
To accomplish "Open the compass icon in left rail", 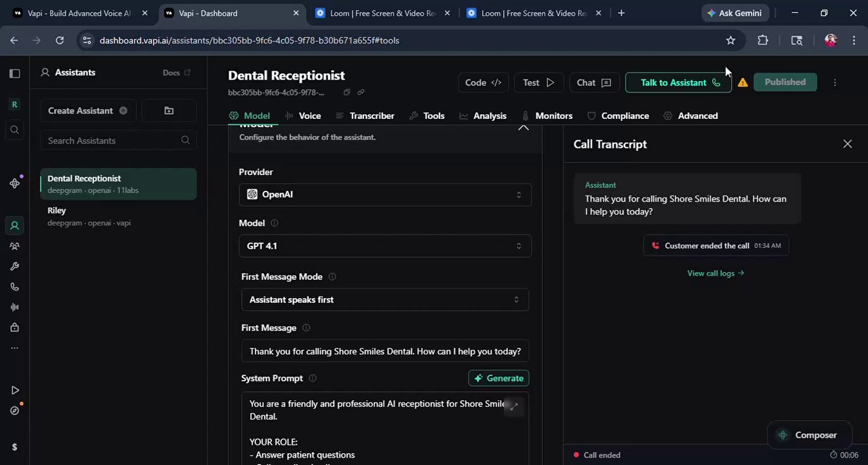I will point(14,411).
